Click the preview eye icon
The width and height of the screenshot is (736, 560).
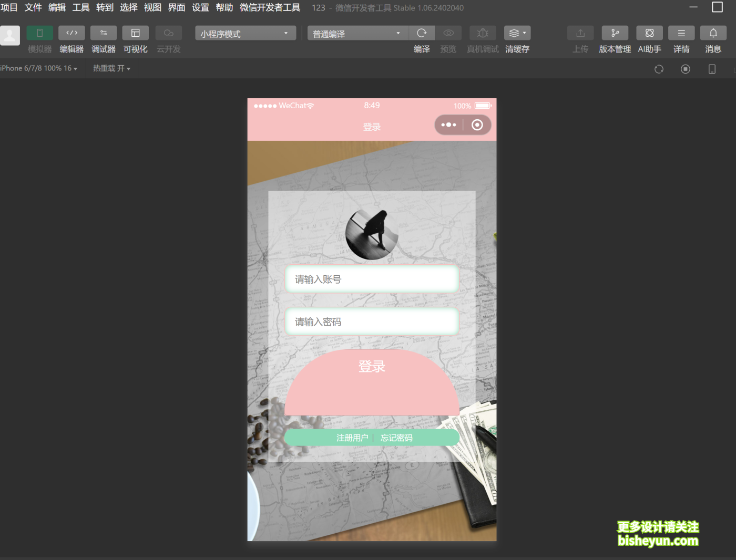click(x=448, y=33)
